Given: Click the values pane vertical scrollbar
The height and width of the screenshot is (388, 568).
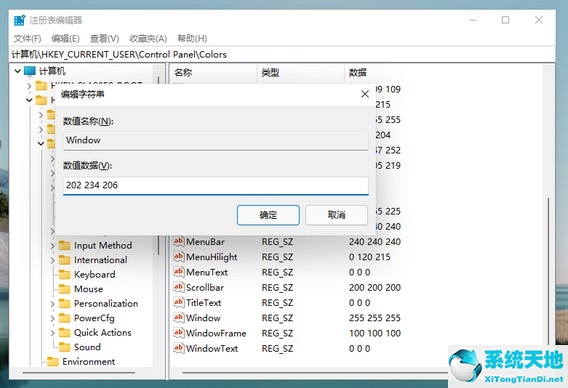Looking at the screenshot, I should 548,270.
